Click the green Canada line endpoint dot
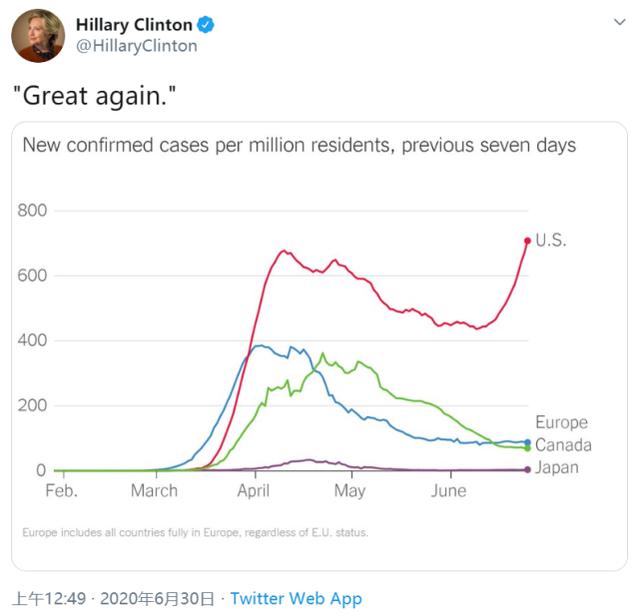The width and height of the screenshot is (640, 614). 527,448
